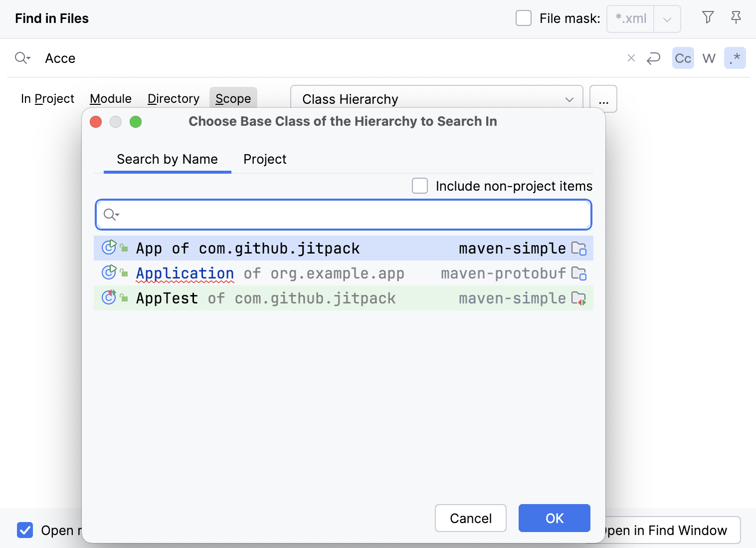Clear the Acce query with the X icon
Viewport: 756px width, 548px height.
click(x=631, y=58)
